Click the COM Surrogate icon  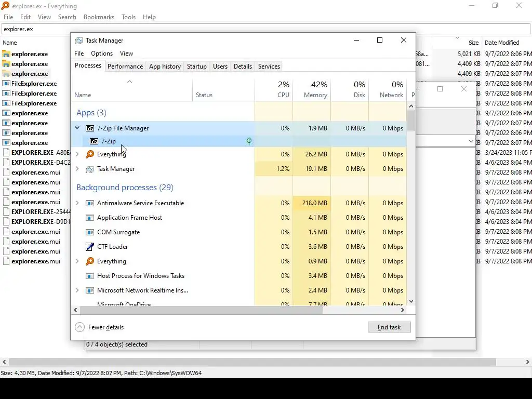(x=89, y=232)
